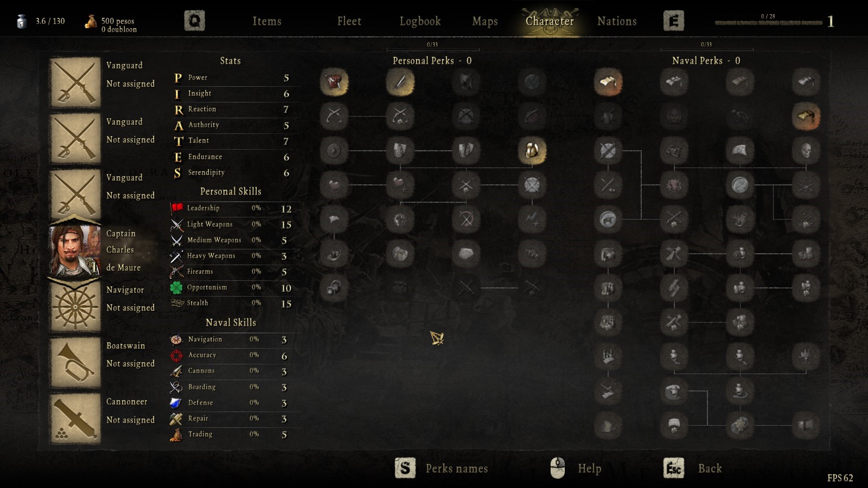868x488 pixels.
Task: Click the E next-tab key icon
Action: pyautogui.click(x=673, y=21)
